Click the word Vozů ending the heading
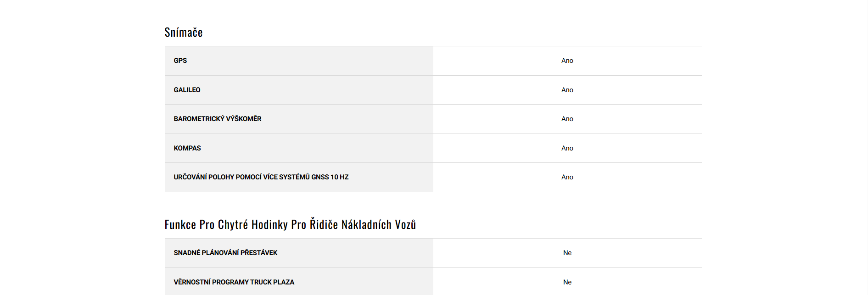 pyautogui.click(x=405, y=224)
